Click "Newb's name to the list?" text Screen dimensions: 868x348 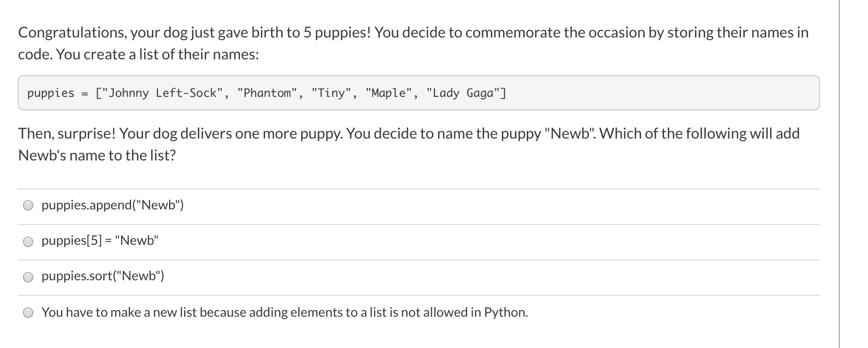(97, 155)
